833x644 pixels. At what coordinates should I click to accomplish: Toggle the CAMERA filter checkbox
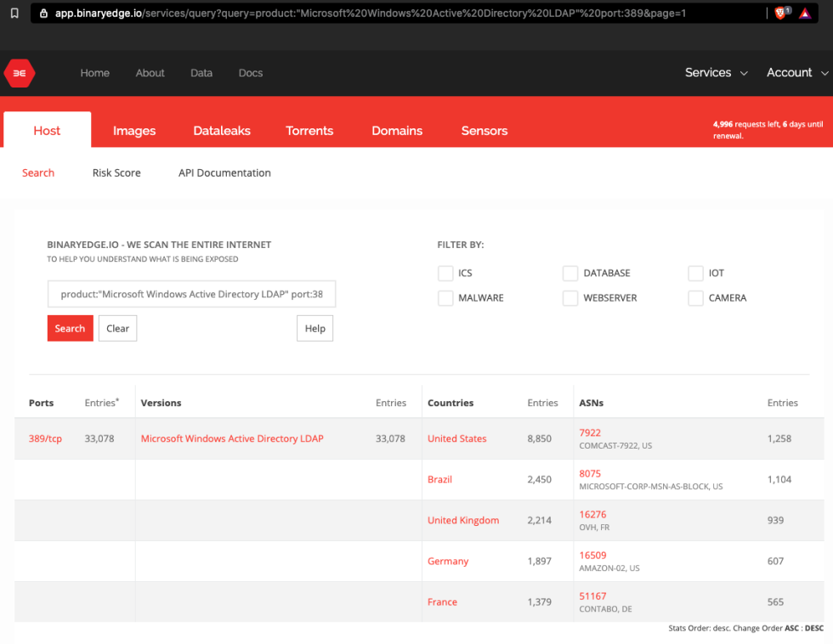click(695, 298)
